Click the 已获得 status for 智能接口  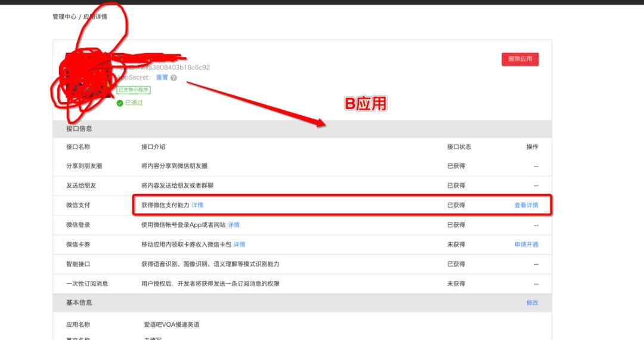point(456,264)
